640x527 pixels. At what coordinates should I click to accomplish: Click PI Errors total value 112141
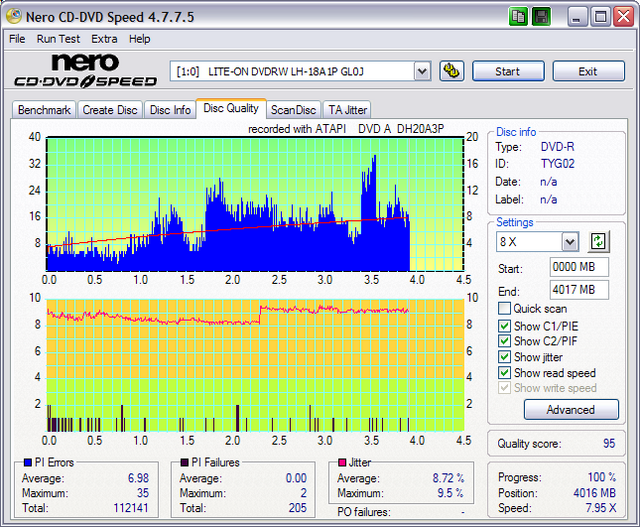point(131,508)
